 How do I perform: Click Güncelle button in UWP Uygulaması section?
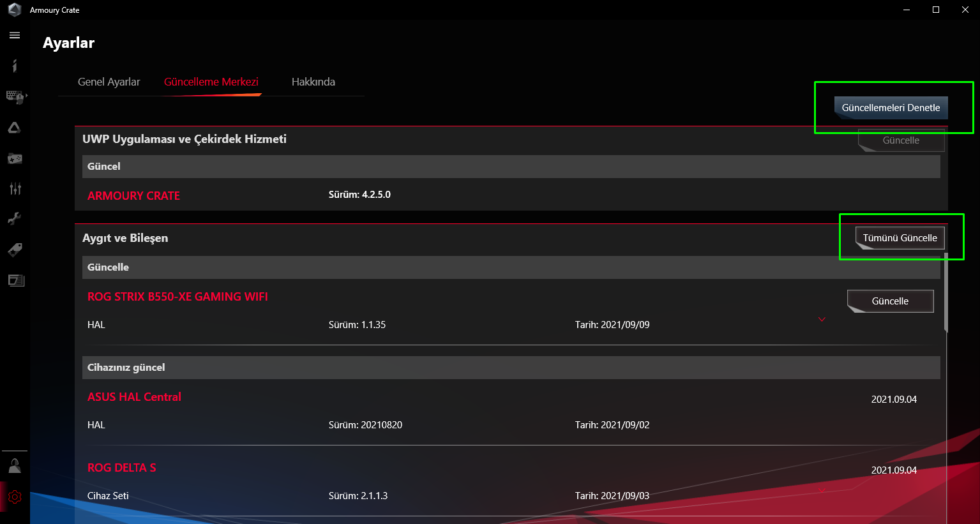coord(901,140)
